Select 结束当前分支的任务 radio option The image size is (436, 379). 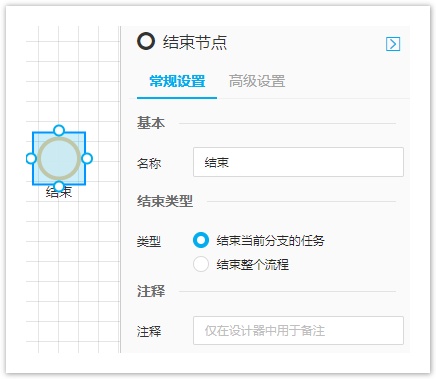tap(201, 240)
